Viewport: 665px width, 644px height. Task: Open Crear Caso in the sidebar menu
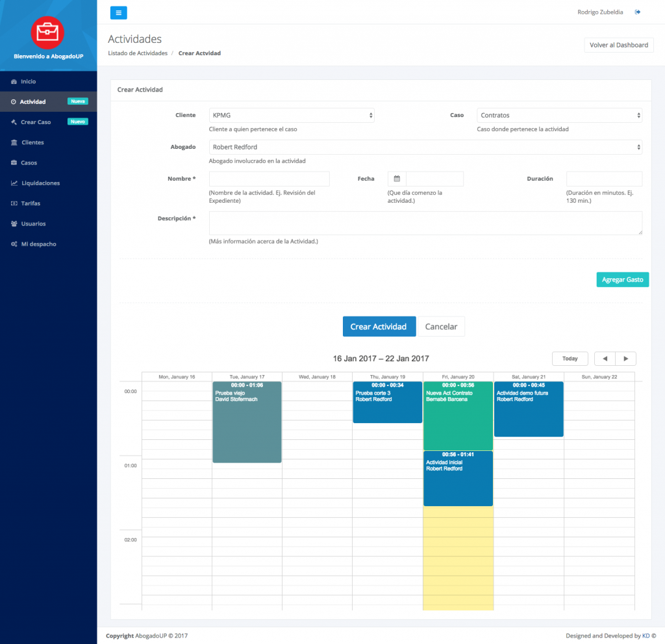(x=48, y=122)
